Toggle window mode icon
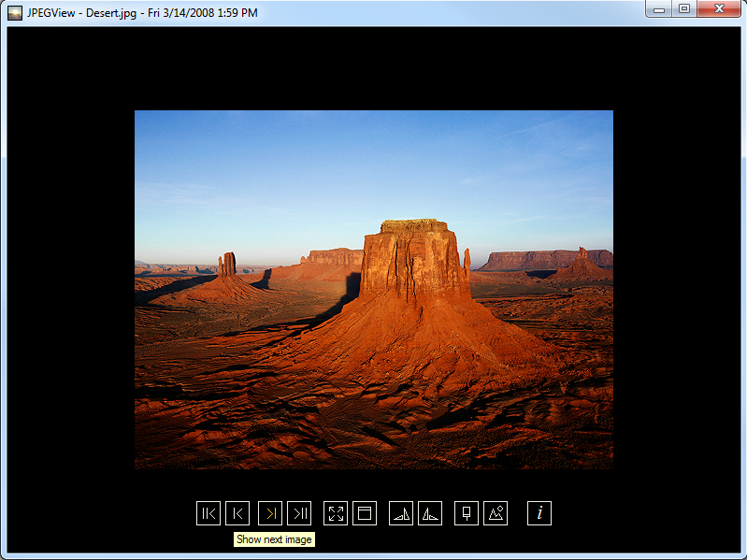 click(x=365, y=513)
